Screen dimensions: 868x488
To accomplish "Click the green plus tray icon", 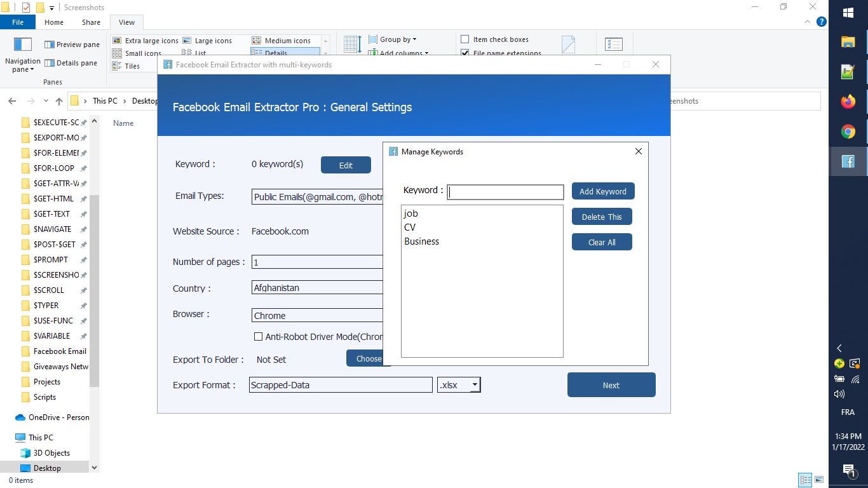I will pyautogui.click(x=839, y=363).
